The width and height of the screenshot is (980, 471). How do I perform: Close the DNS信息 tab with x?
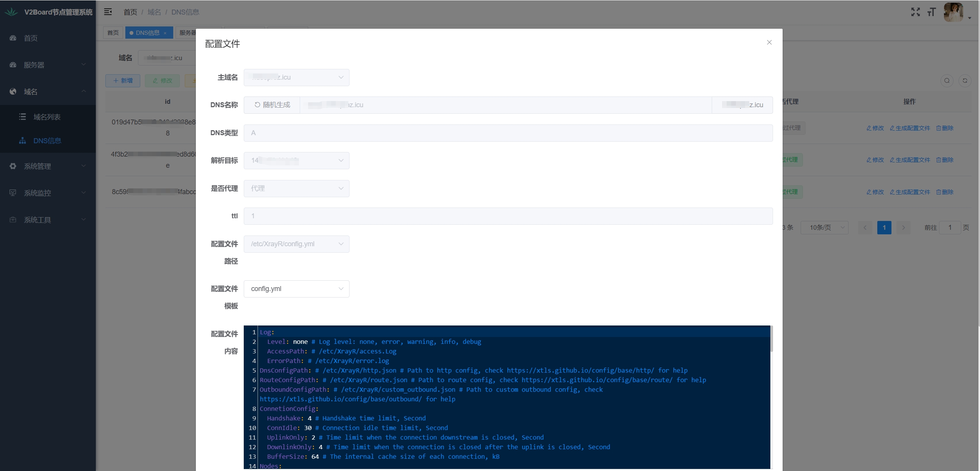tap(165, 33)
